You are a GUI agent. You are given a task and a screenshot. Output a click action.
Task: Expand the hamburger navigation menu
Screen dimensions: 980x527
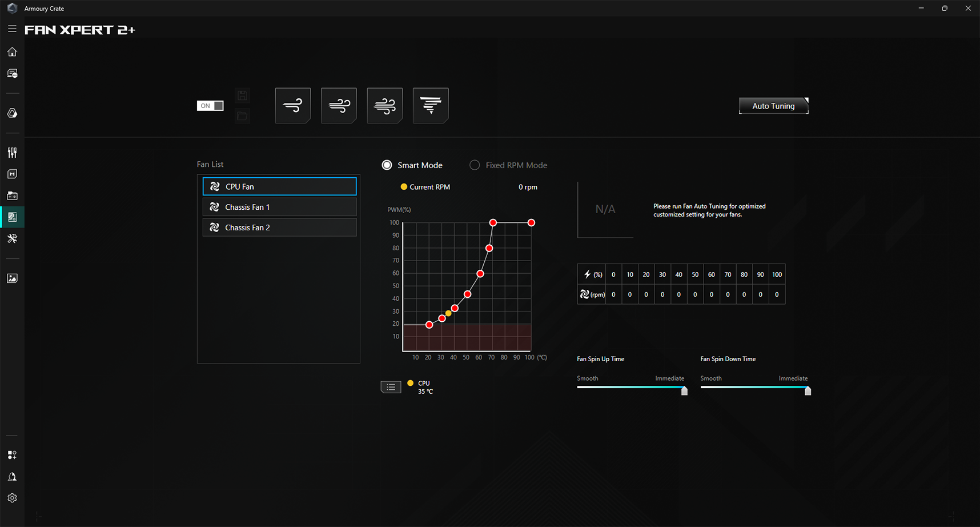tap(12, 29)
